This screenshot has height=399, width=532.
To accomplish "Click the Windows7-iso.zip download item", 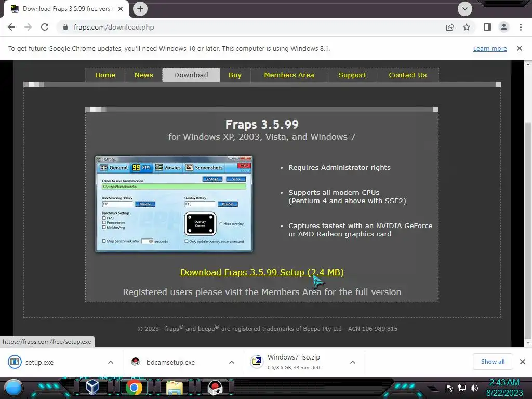I will (x=294, y=362).
